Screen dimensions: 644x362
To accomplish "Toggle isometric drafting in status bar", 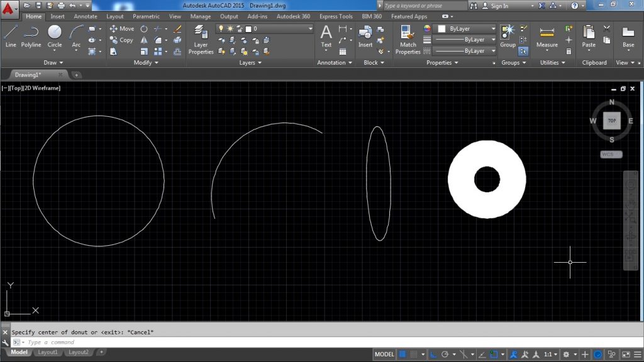I will coord(464,354).
